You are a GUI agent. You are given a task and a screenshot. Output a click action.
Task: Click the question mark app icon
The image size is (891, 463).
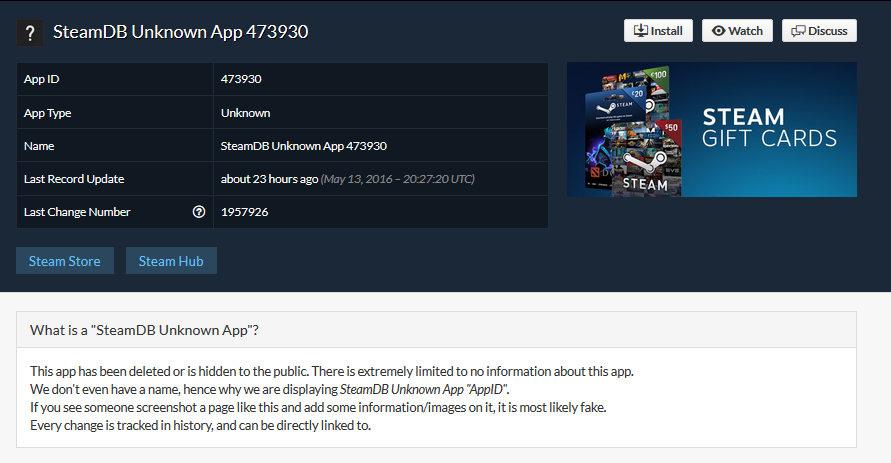tap(30, 33)
